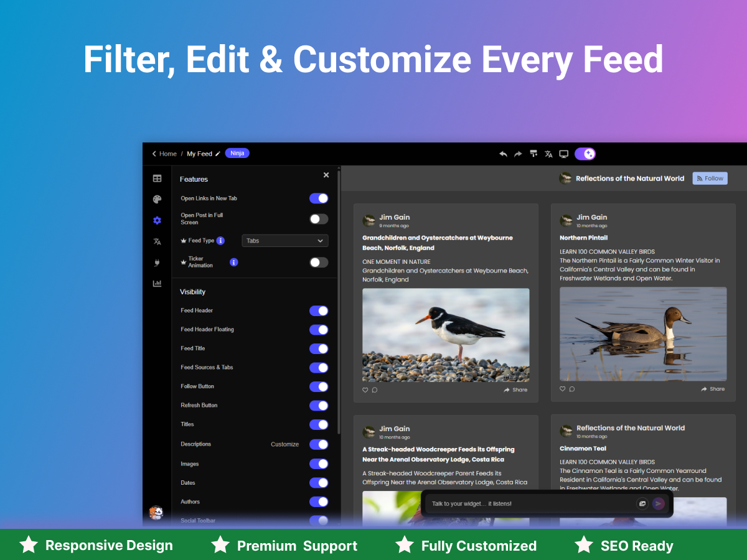Open the oystercatcher bird photo
This screenshot has width=747, height=560.
pyautogui.click(x=446, y=335)
